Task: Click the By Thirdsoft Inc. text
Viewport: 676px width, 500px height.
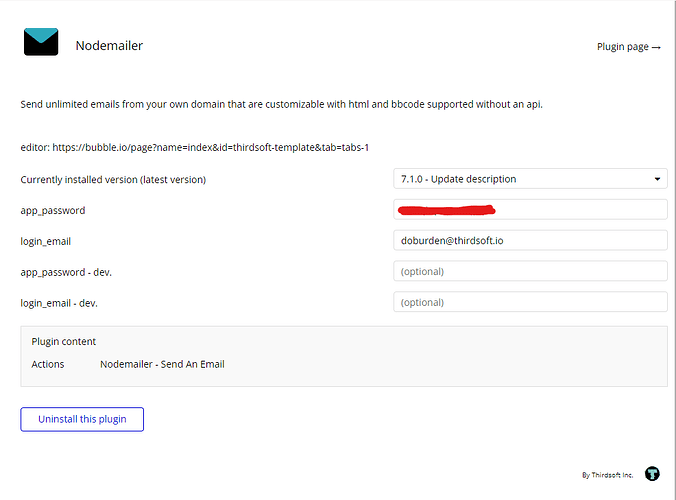Action: [607, 475]
